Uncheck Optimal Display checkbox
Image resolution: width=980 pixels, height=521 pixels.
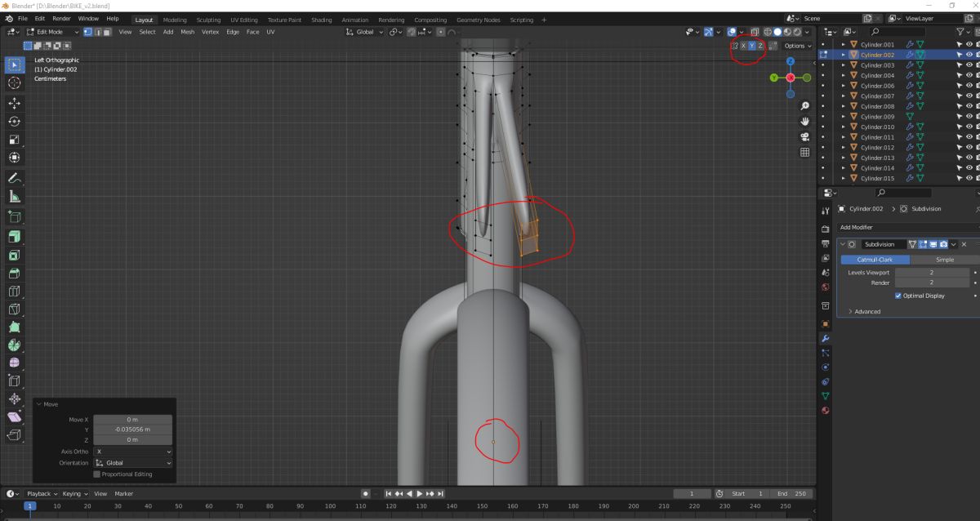pos(898,296)
